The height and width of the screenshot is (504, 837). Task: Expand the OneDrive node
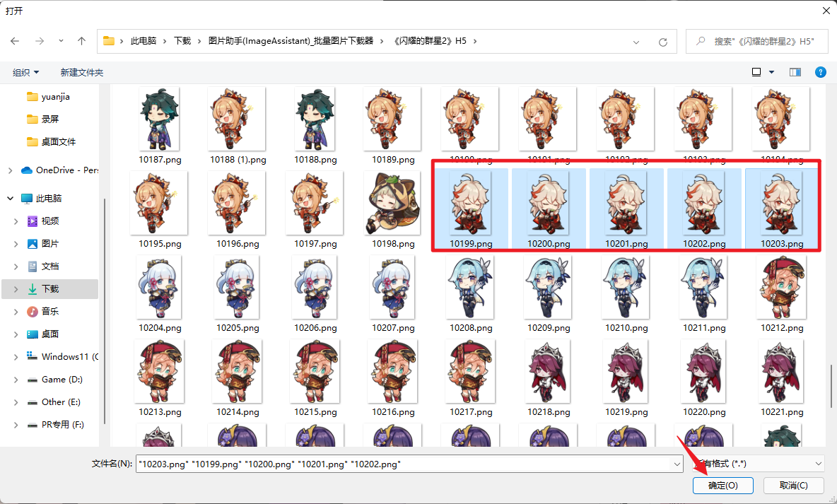point(10,170)
